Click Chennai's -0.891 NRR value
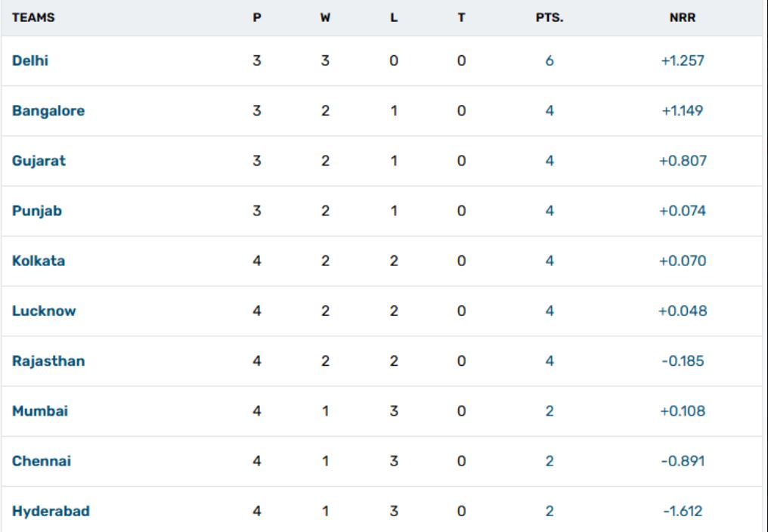768x532 pixels. point(682,462)
